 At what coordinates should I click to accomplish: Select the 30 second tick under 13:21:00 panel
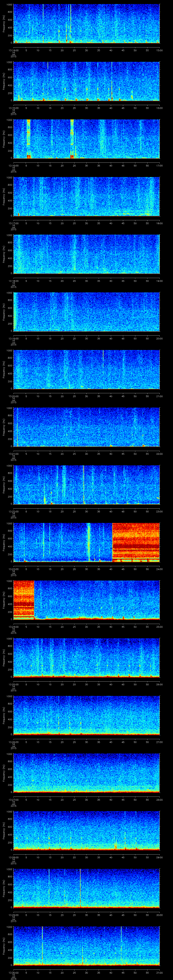tap(86, 454)
